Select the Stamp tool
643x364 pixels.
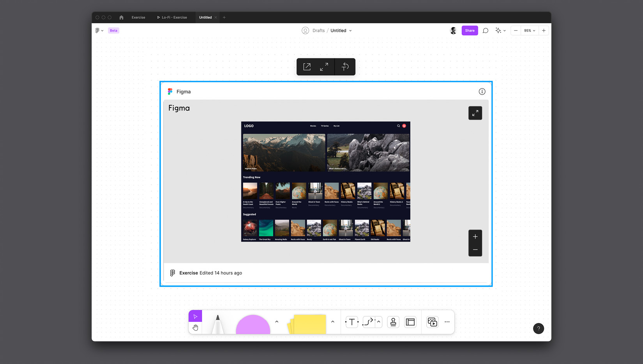click(x=393, y=322)
